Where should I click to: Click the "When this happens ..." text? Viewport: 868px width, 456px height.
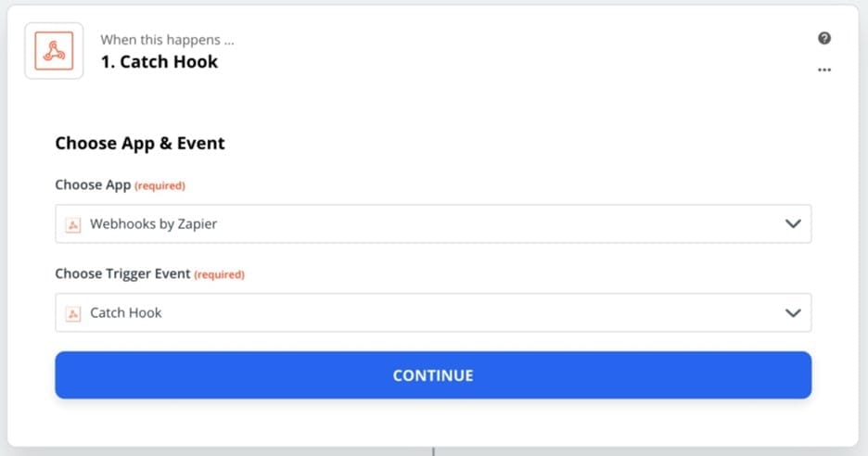click(x=167, y=40)
